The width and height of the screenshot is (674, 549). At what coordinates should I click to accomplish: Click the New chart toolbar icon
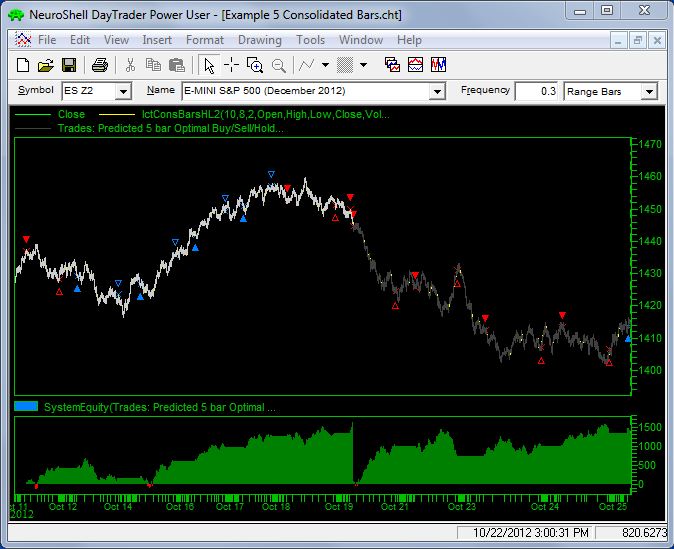coord(23,65)
